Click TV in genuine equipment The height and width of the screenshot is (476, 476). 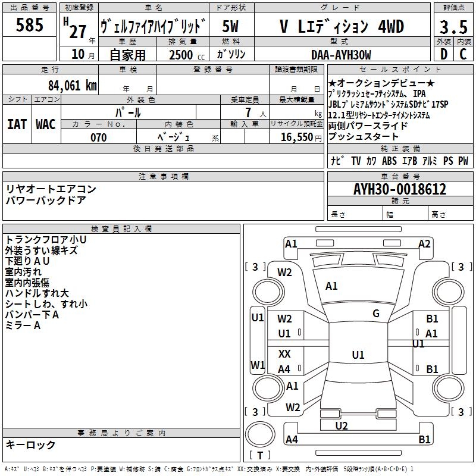(x=356, y=161)
